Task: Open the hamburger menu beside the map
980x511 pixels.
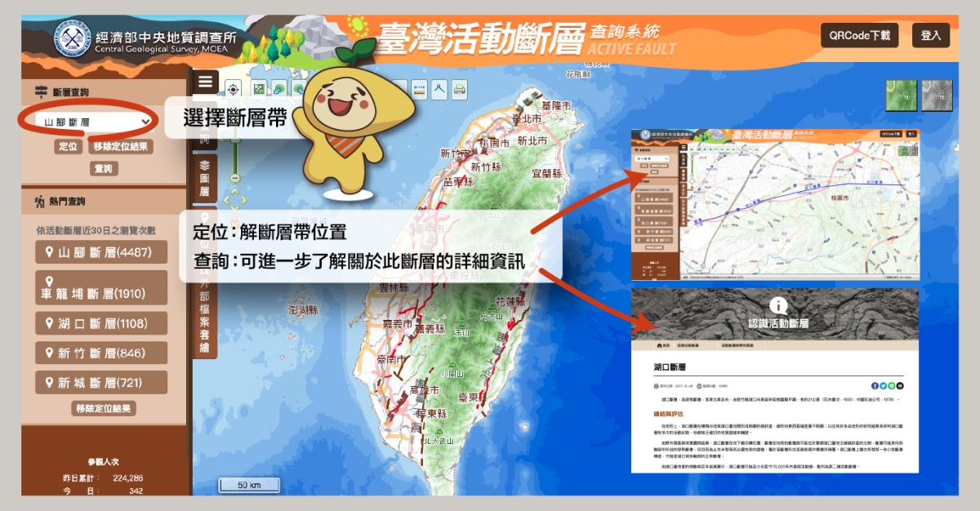Action: [x=205, y=82]
